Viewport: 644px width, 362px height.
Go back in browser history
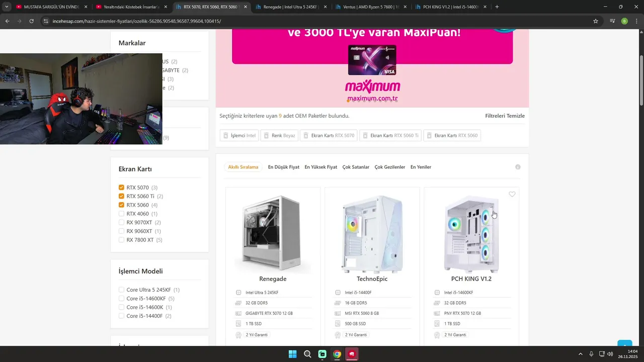tap(7, 21)
